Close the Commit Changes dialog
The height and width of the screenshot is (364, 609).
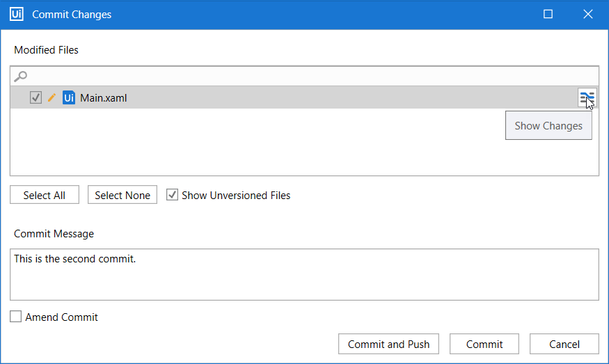click(587, 14)
